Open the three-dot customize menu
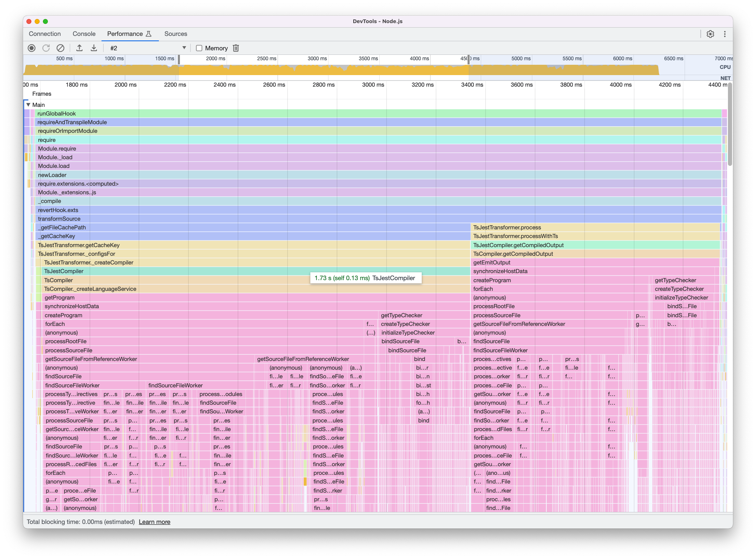This screenshot has height=559, width=756. click(725, 34)
